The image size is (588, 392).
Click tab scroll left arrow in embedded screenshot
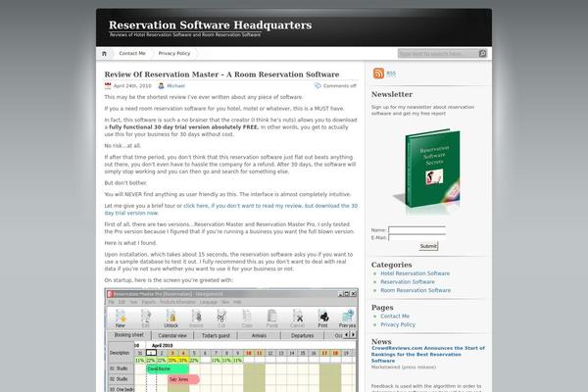[x=347, y=334]
